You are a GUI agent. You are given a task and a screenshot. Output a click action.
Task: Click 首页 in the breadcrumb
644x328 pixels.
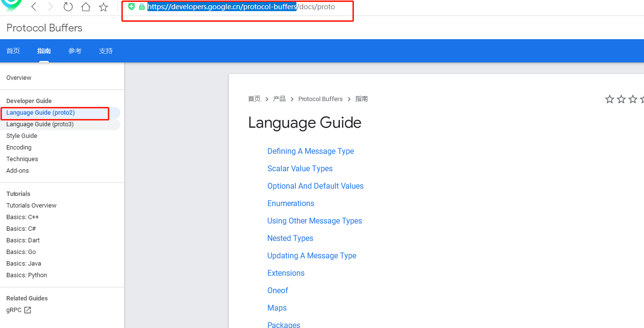(254, 99)
